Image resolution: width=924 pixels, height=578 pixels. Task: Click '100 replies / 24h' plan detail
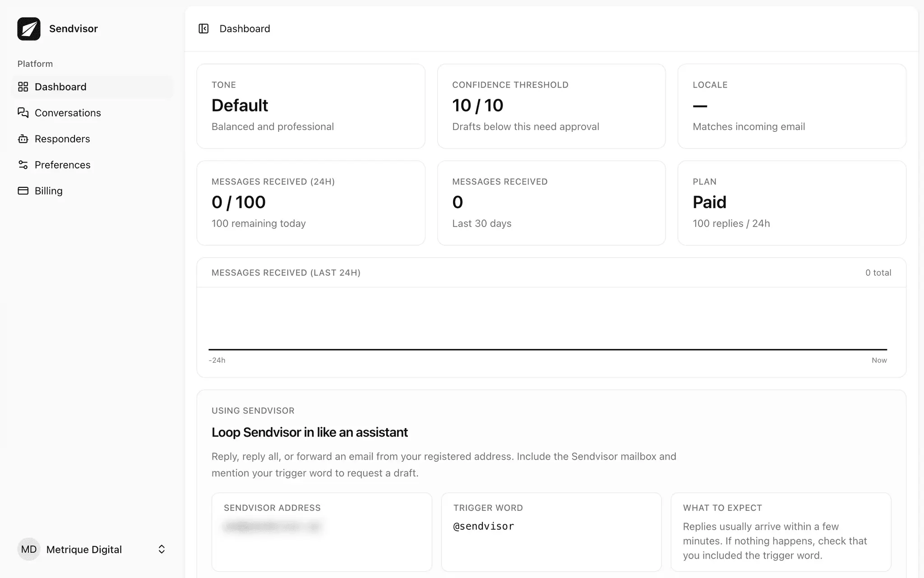pyautogui.click(x=731, y=224)
